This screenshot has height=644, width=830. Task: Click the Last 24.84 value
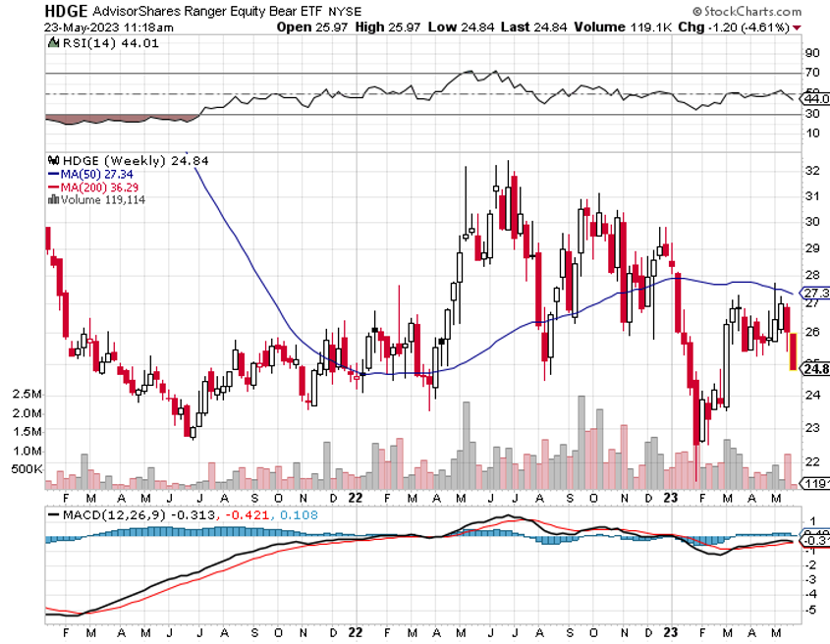tap(533, 27)
